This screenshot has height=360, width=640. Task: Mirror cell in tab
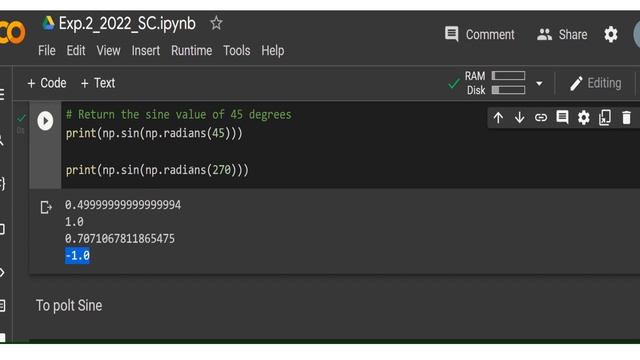[x=605, y=118]
